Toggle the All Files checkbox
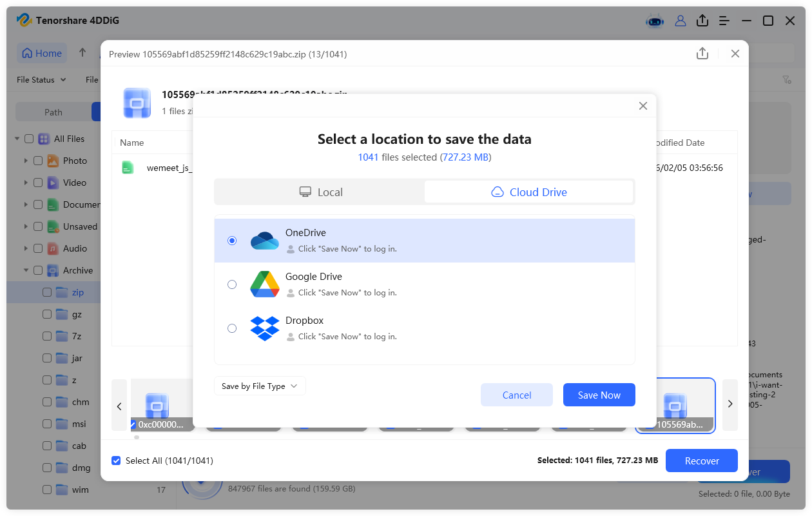Viewport: 812px width, 516px height. [x=29, y=139]
